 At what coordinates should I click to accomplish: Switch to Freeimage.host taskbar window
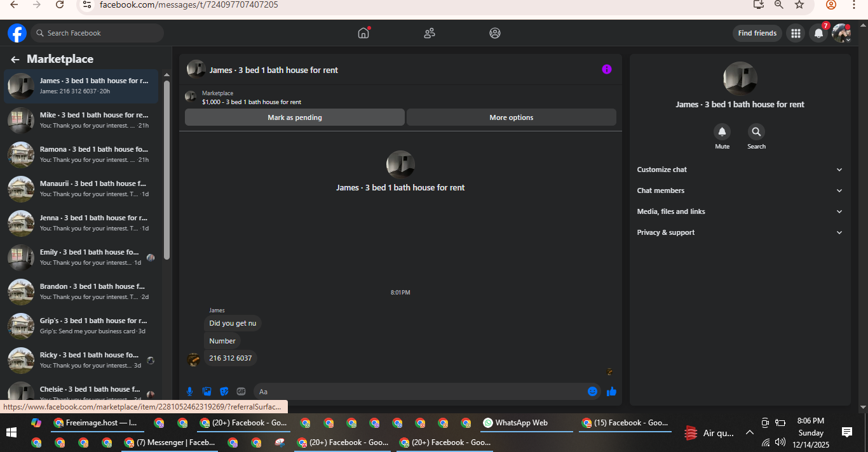(96, 423)
